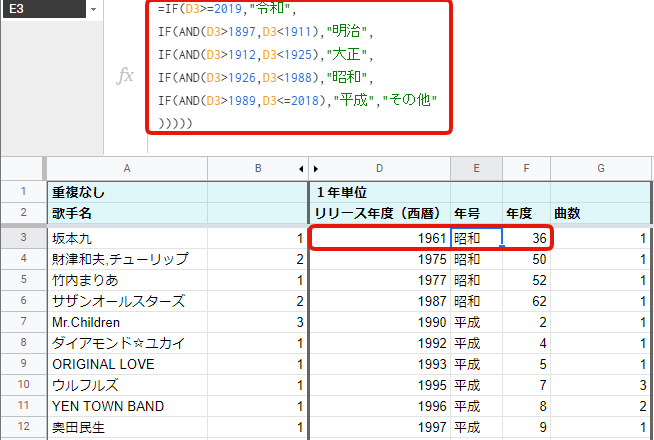The height and width of the screenshot is (440, 654).
Task: Click the fx function icon
Action: 125,77
